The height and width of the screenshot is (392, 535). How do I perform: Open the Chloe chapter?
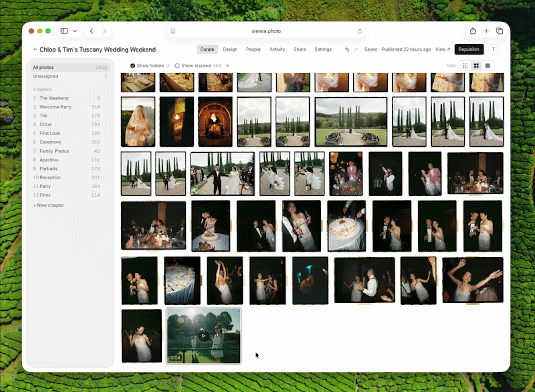pyautogui.click(x=67, y=124)
